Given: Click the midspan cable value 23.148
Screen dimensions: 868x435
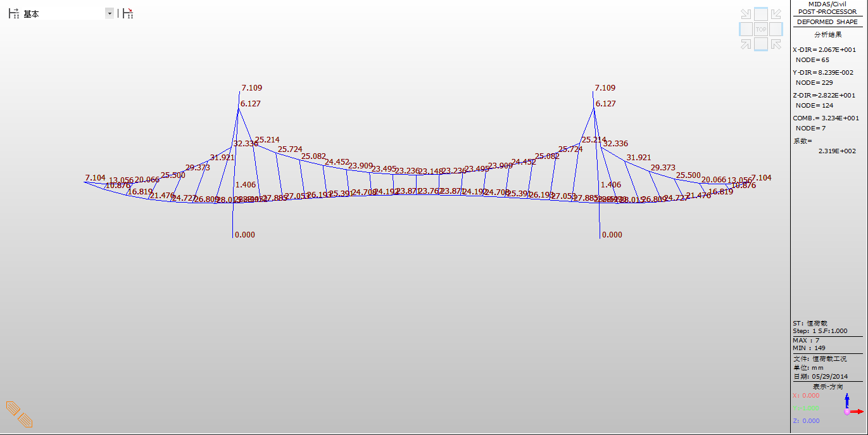Looking at the screenshot, I should [x=431, y=172].
